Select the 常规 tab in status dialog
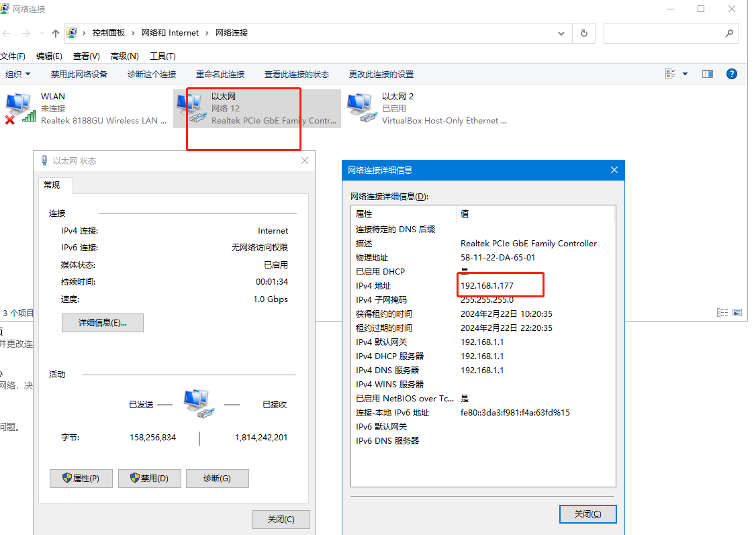This screenshot has height=535, width=756. [52, 185]
